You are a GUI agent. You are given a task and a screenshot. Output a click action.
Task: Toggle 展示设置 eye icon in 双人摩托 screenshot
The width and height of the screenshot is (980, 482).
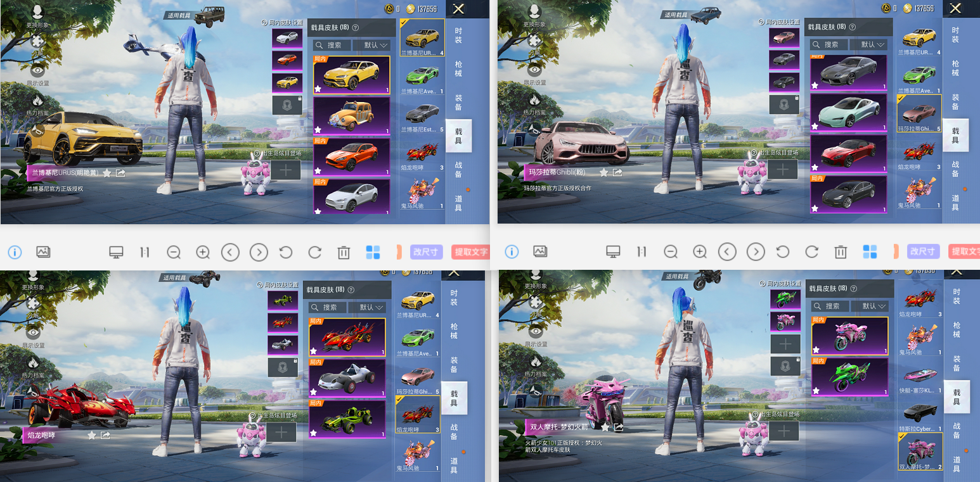pyautogui.click(x=536, y=331)
